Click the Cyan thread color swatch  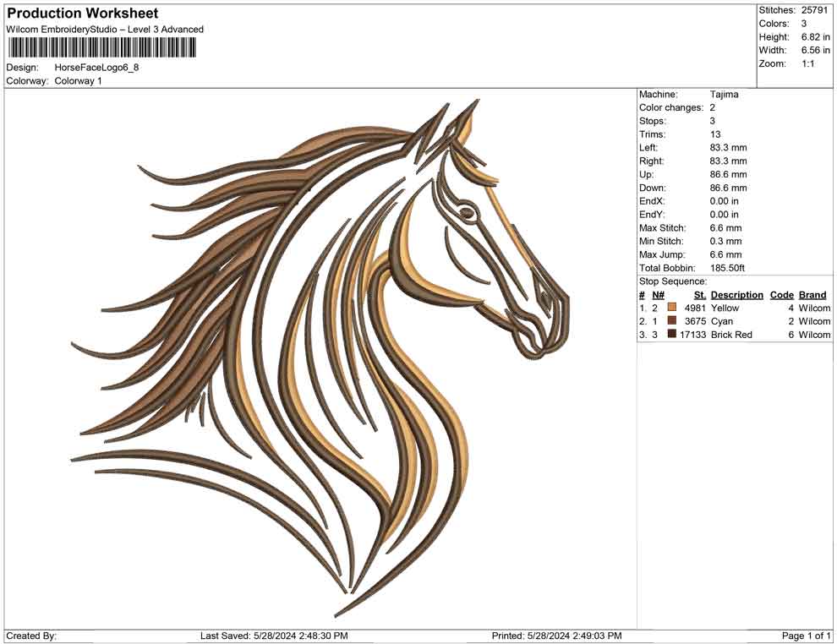[x=670, y=321]
